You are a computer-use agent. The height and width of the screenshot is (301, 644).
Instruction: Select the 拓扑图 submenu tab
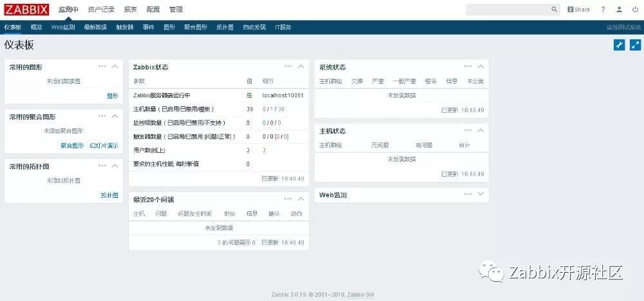[225, 27]
